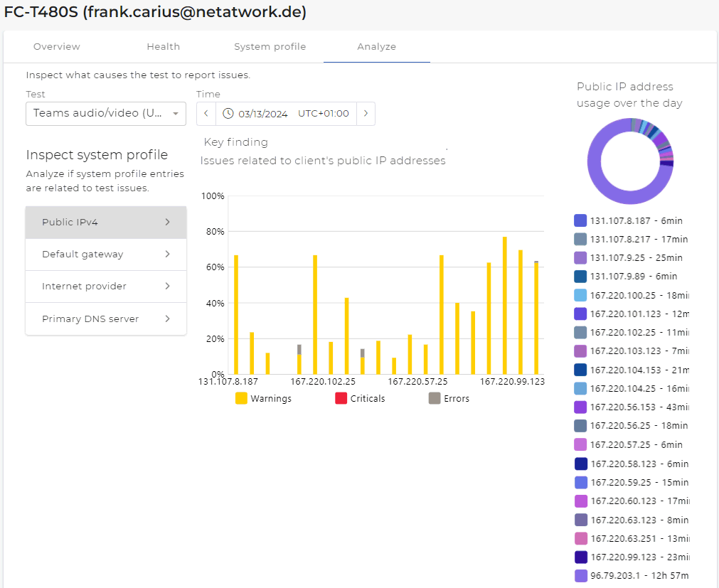Toggle the Warnings legend swatch
719x588 pixels.
(241, 398)
